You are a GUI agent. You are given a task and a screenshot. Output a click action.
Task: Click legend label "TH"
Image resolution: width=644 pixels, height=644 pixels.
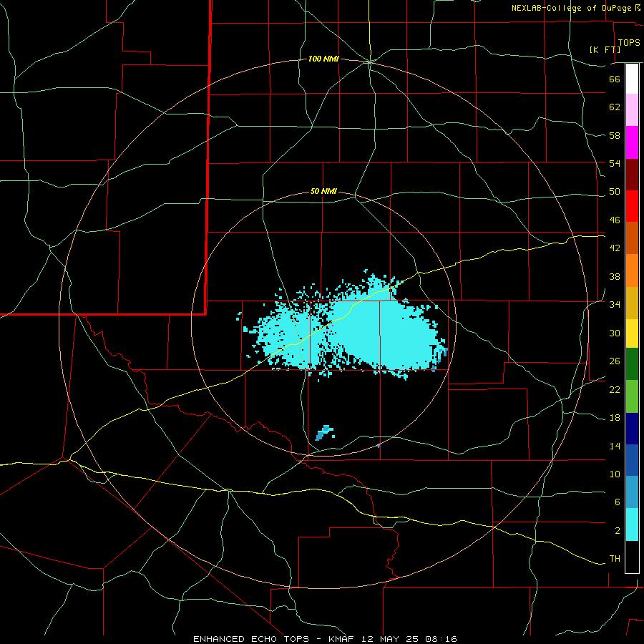click(615, 559)
